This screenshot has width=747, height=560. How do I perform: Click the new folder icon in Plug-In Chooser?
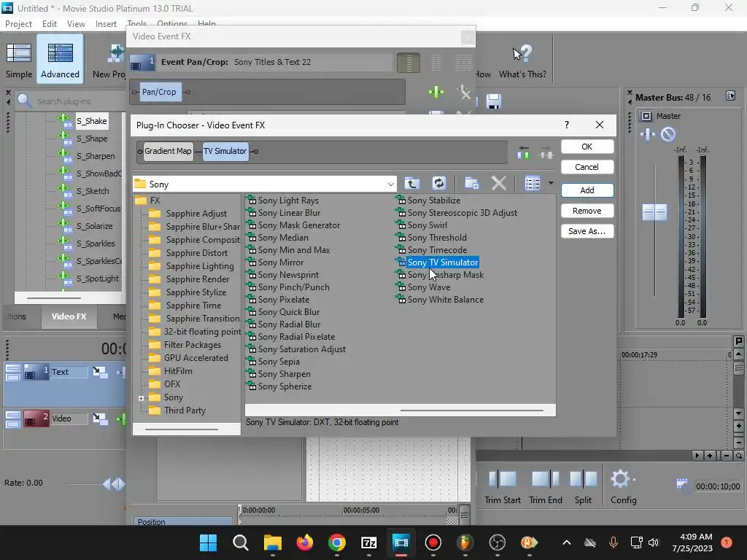(x=472, y=183)
